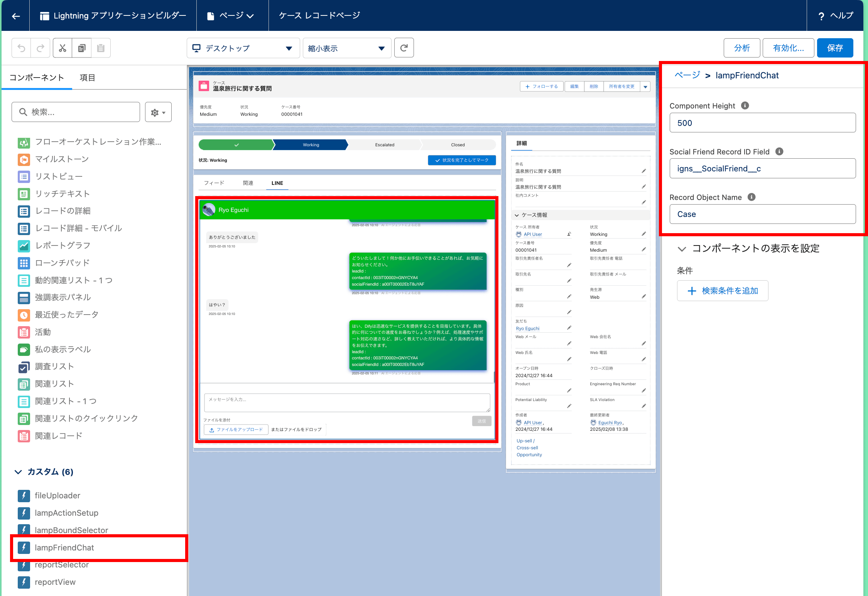The image size is (868, 596).
Task: Click ファイルをアップロード button
Action: point(236,430)
